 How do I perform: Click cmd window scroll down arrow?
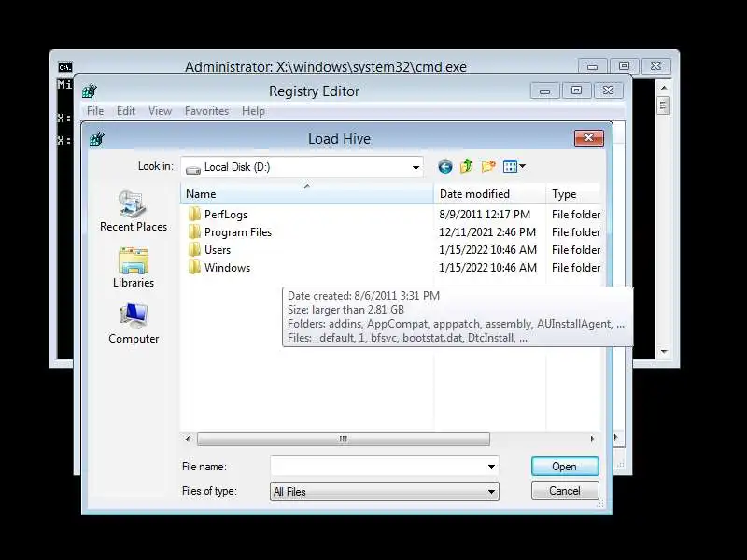pyautogui.click(x=664, y=352)
